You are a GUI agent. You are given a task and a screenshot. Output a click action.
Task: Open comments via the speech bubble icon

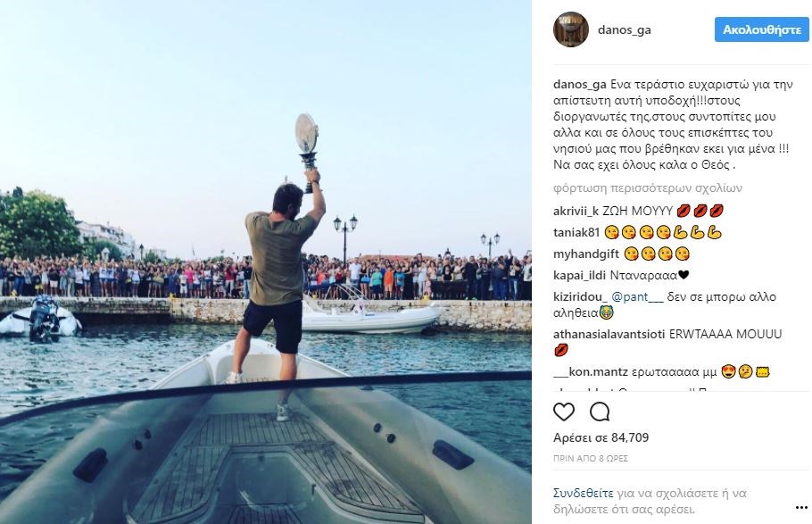[600, 412]
